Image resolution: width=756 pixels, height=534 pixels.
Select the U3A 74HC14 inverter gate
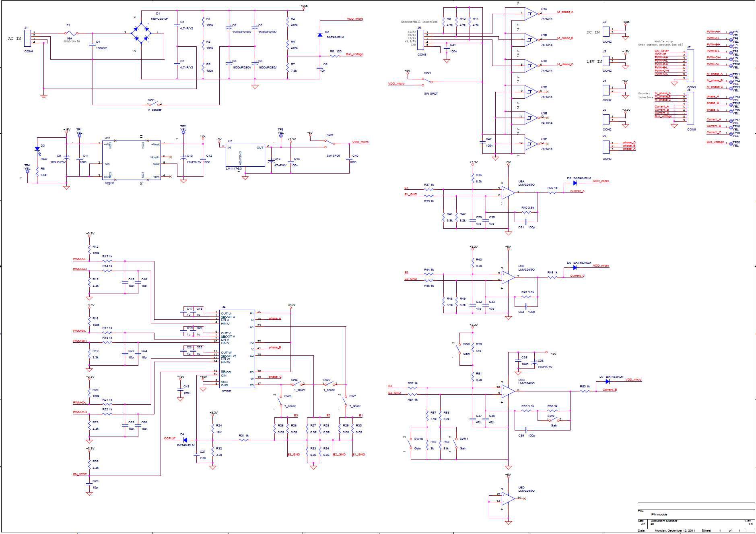531,14
